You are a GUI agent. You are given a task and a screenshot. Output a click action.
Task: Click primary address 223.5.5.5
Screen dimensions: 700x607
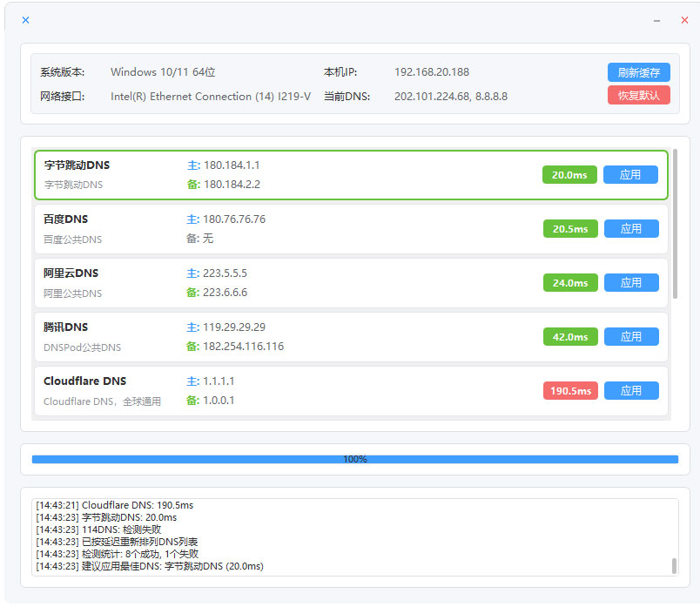[x=225, y=273]
